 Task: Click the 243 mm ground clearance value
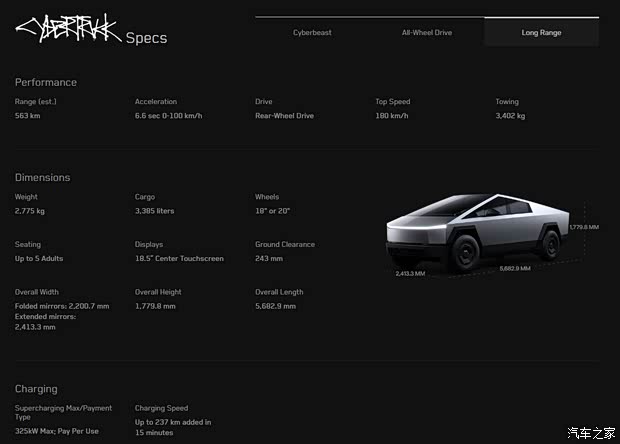pos(269,259)
